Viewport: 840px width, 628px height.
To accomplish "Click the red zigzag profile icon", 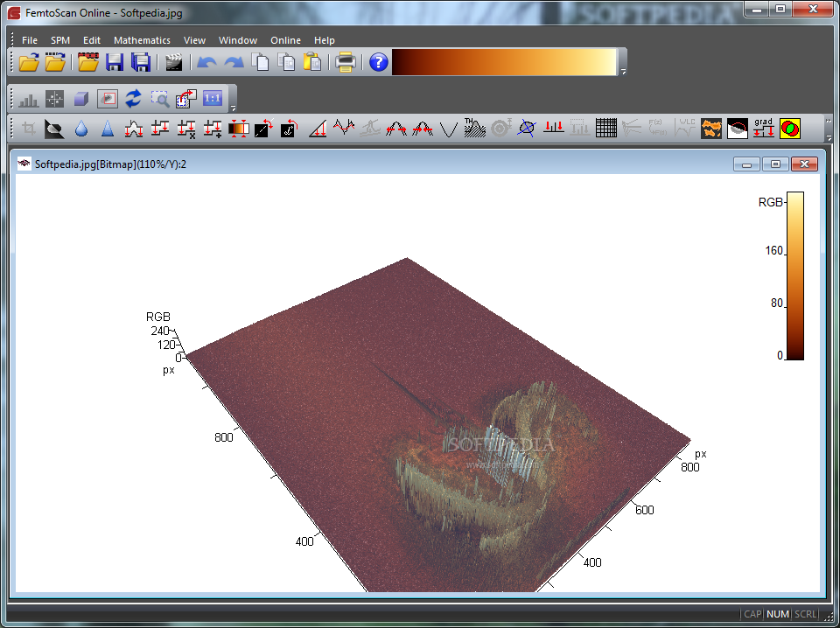I will pos(344,128).
